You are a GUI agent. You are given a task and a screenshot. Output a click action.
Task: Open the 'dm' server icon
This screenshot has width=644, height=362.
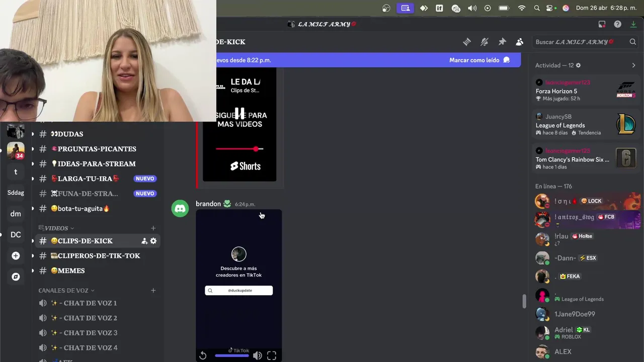click(x=16, y=214)
